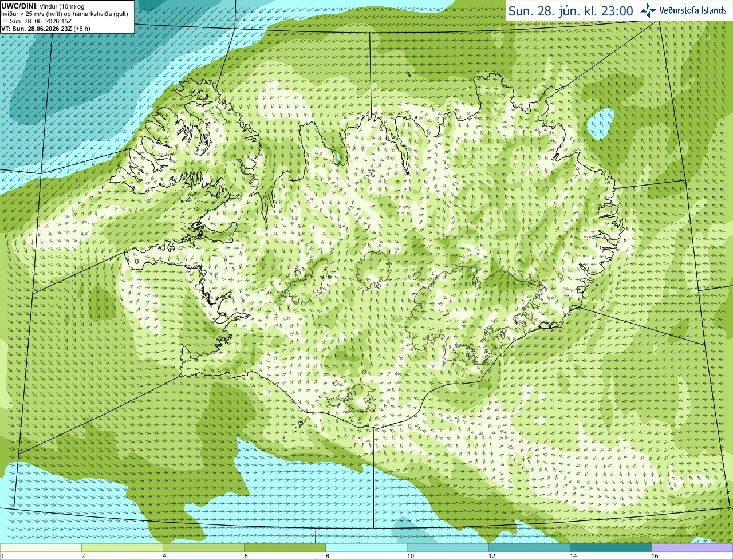Screen dimensions: 733x560
Task: Click the legend label 2
Action: point(83,556)
